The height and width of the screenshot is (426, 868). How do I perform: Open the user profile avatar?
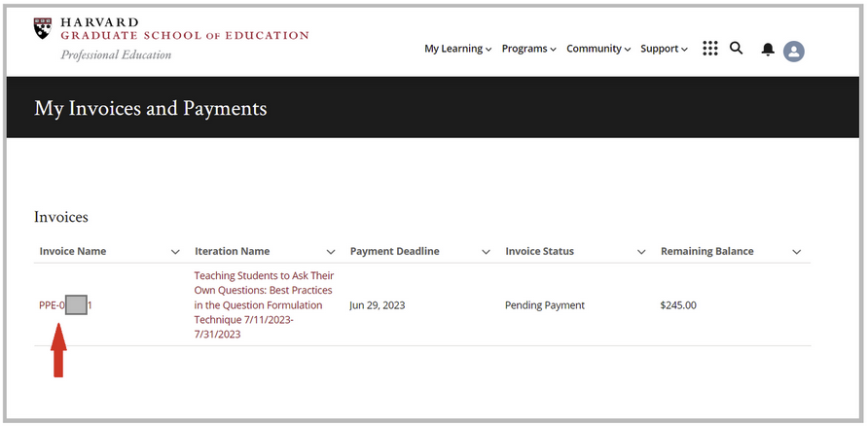click(x=794, y=52)
